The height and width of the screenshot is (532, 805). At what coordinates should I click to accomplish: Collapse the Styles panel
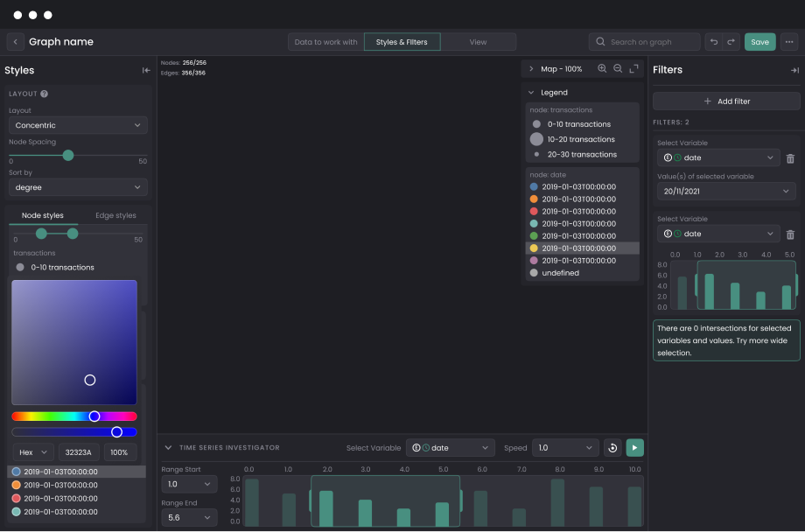click(146, 70)
